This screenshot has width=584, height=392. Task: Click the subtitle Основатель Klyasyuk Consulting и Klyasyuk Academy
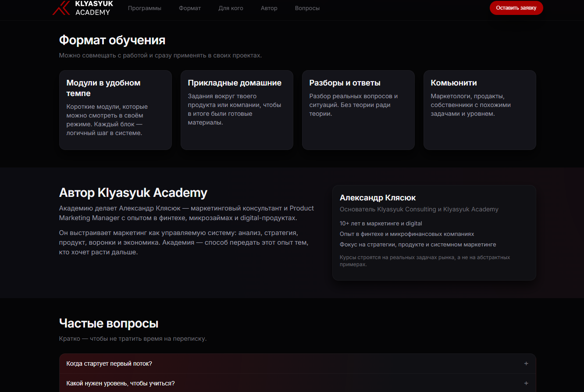tap(419, 210)
